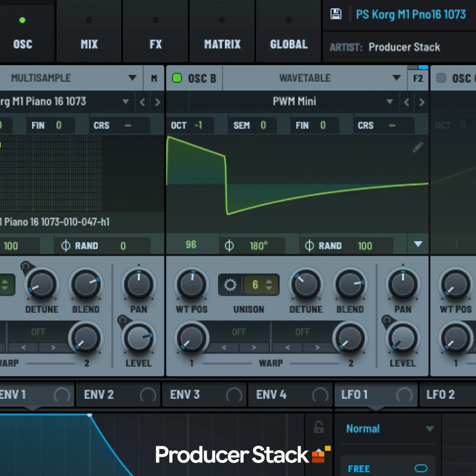This screenshot has height=476, width=476.
Task: Click LFO 1 modulation source ring icon
Action: click(404, 395)
